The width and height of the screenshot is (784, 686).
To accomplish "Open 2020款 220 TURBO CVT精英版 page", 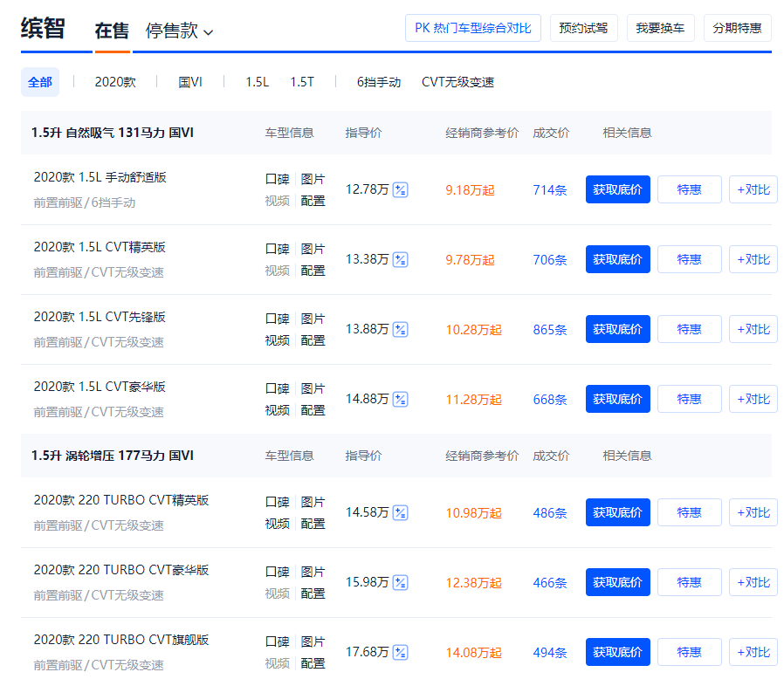I will 121,500.
